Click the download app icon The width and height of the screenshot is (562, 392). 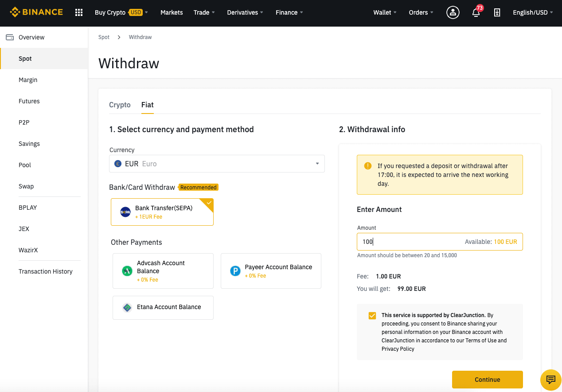point(497,12)
